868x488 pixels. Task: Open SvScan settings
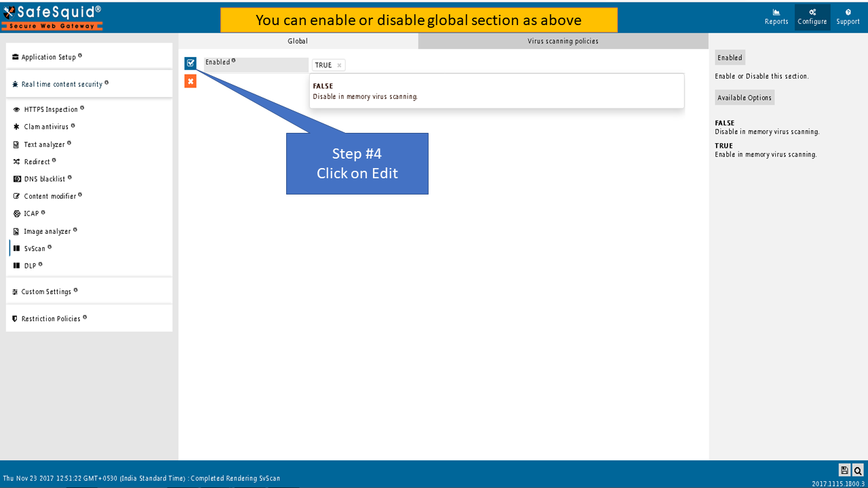pyautogui.click(x=35, y=249)
